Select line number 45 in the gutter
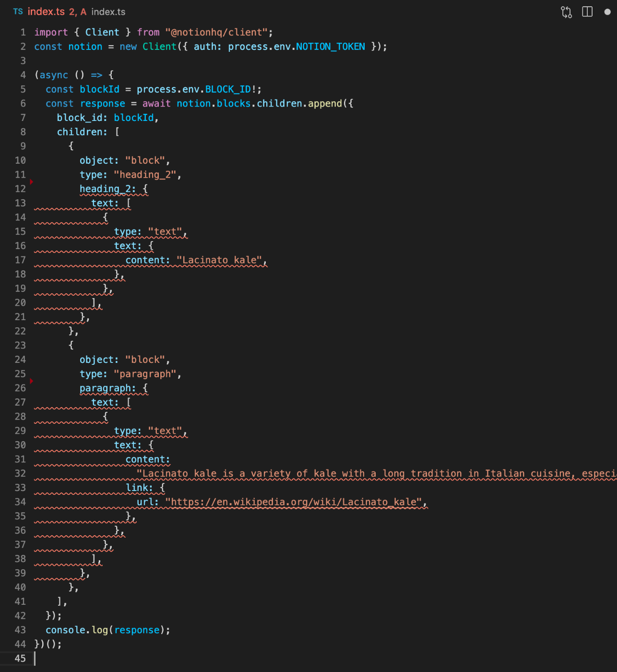 [x=20, y=659]
